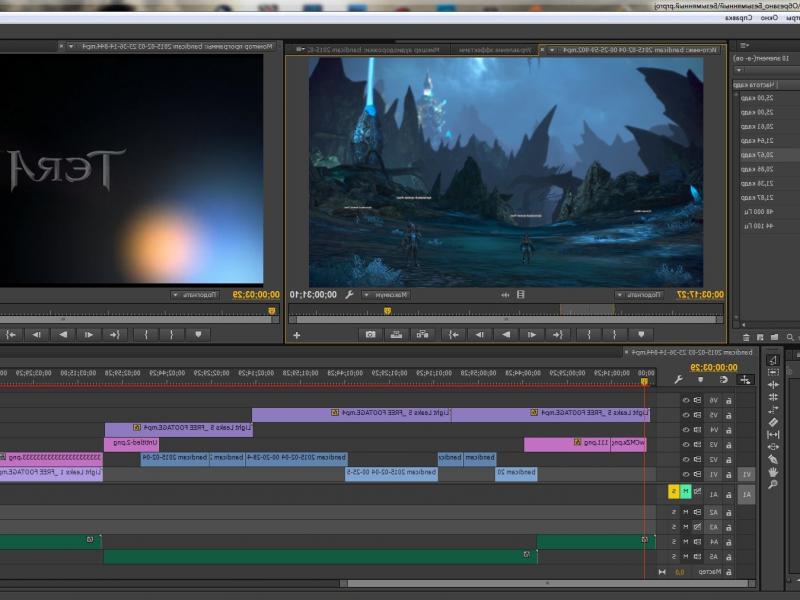Click the timeline Add Marker icon
The image size is (800, 600).
coord(701,380)
